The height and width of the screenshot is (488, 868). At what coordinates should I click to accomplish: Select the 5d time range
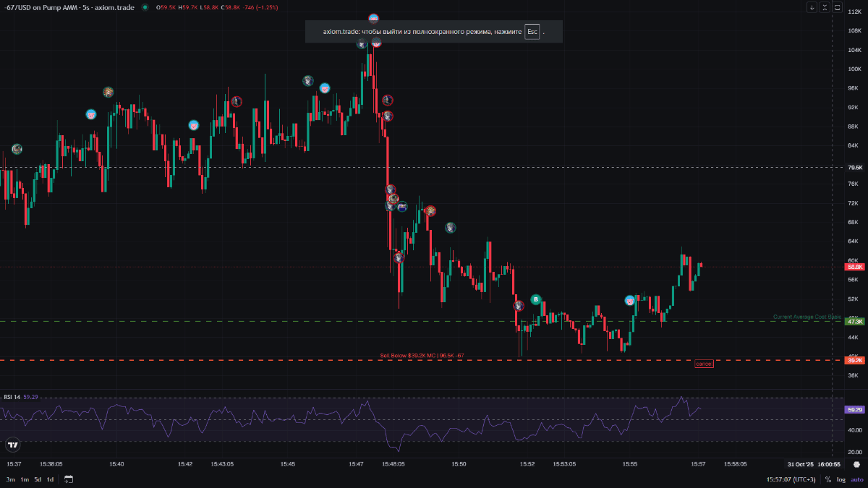tap(38, 479)
